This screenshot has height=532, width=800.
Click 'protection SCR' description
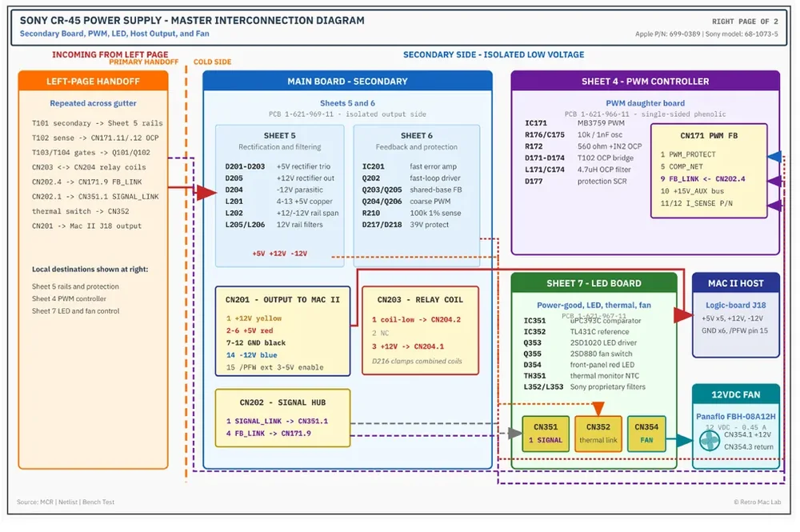[x=602, y=181]
